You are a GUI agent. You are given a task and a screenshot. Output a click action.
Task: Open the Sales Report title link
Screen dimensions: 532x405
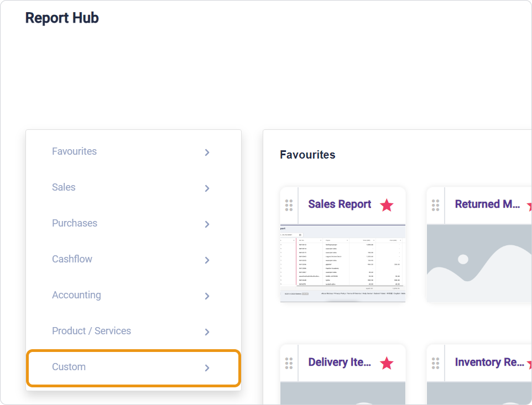340,204
